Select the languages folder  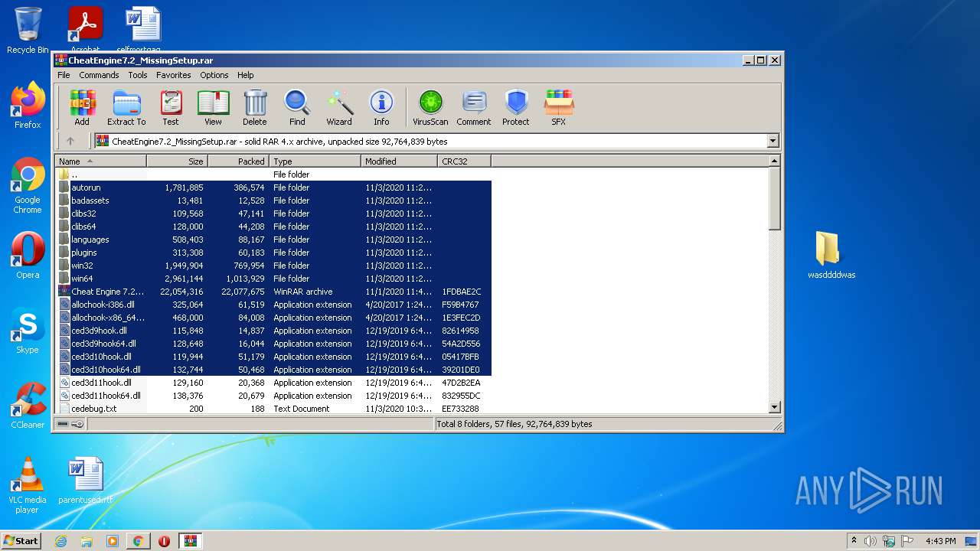tap(273, 240)
